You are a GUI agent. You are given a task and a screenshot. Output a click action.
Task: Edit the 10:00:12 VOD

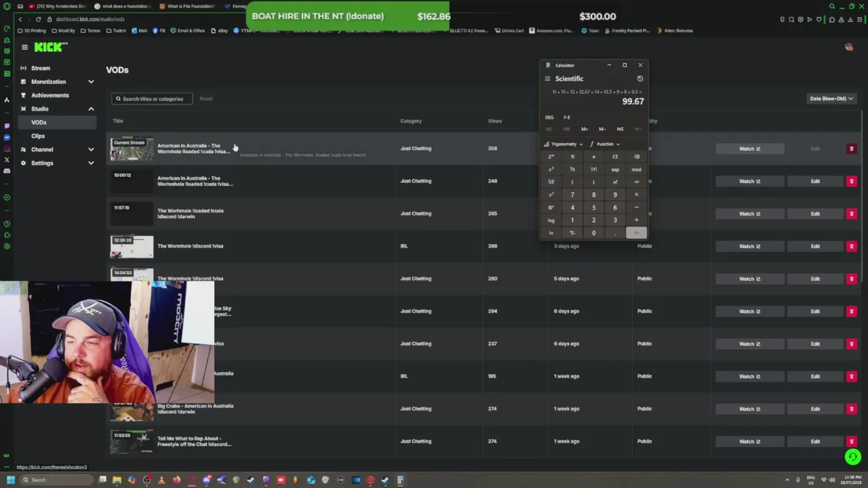815,181
